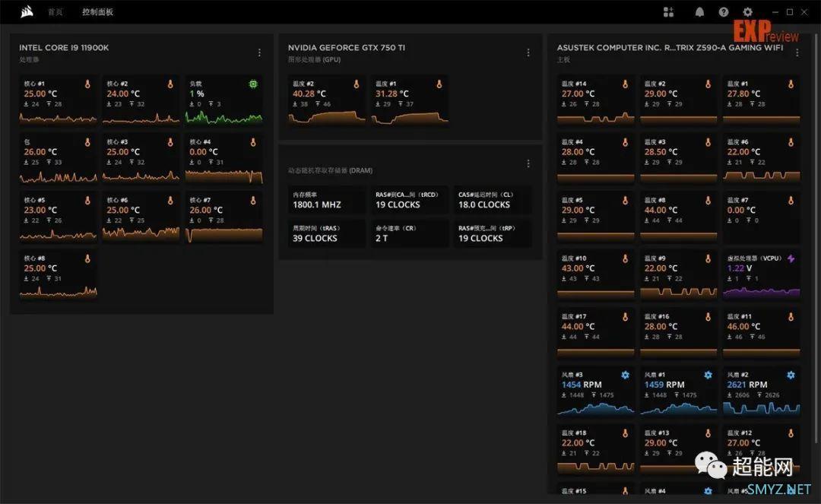Click thermometer icon on 温度 #14 card

[625, 84]
